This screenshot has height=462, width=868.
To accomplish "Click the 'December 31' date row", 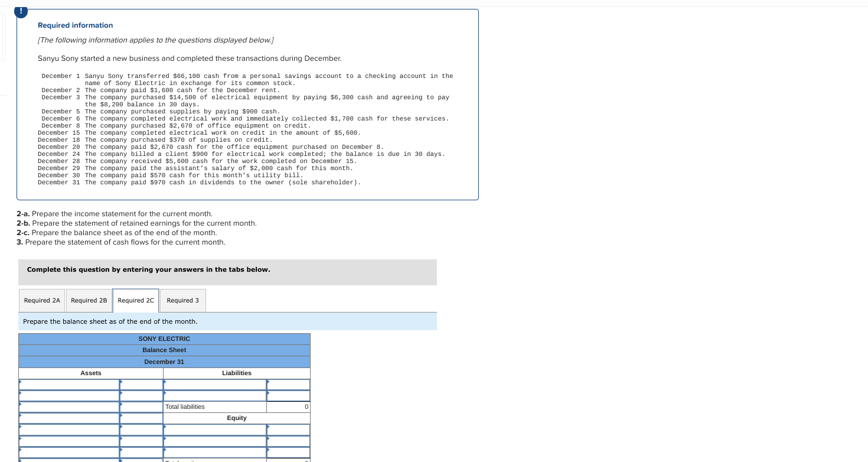I will [164, 362].
